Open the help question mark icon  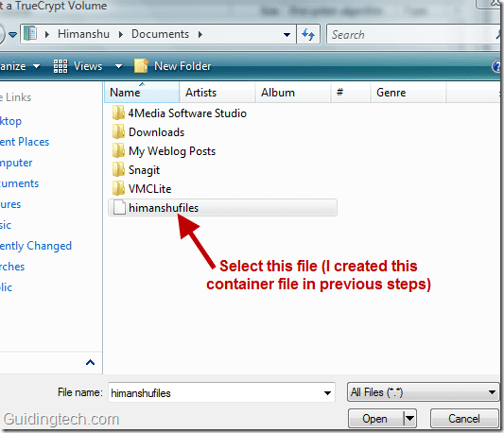[x=496, y=66]
